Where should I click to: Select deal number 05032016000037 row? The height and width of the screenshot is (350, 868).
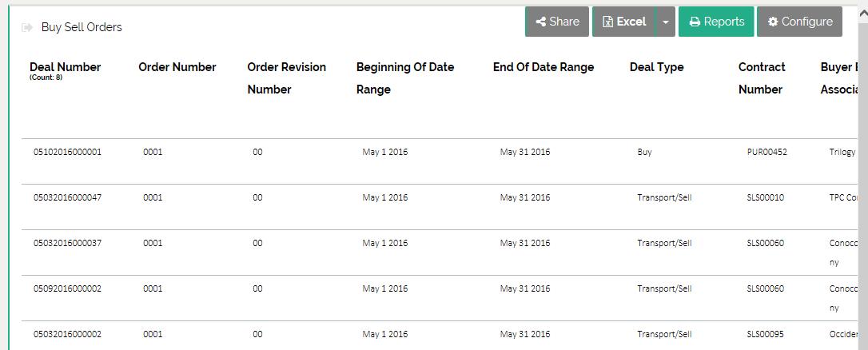click(x=67, y=243)
